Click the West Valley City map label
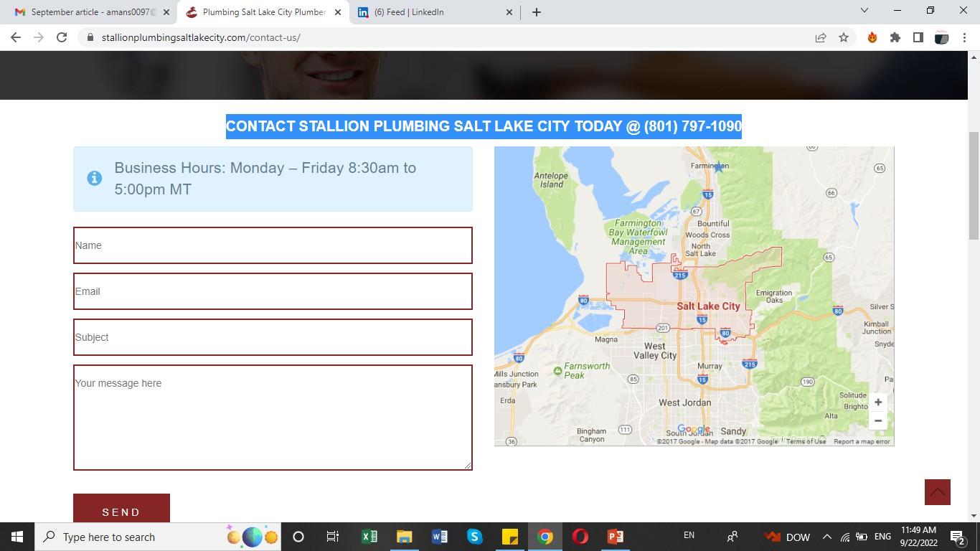980x551 pixels. coord(655,351)
